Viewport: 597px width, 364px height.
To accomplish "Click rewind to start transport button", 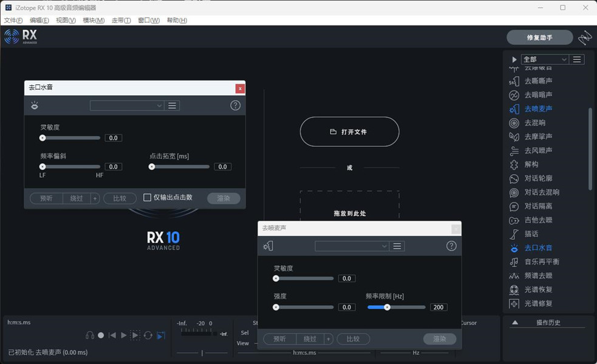I will pos(112,335).
